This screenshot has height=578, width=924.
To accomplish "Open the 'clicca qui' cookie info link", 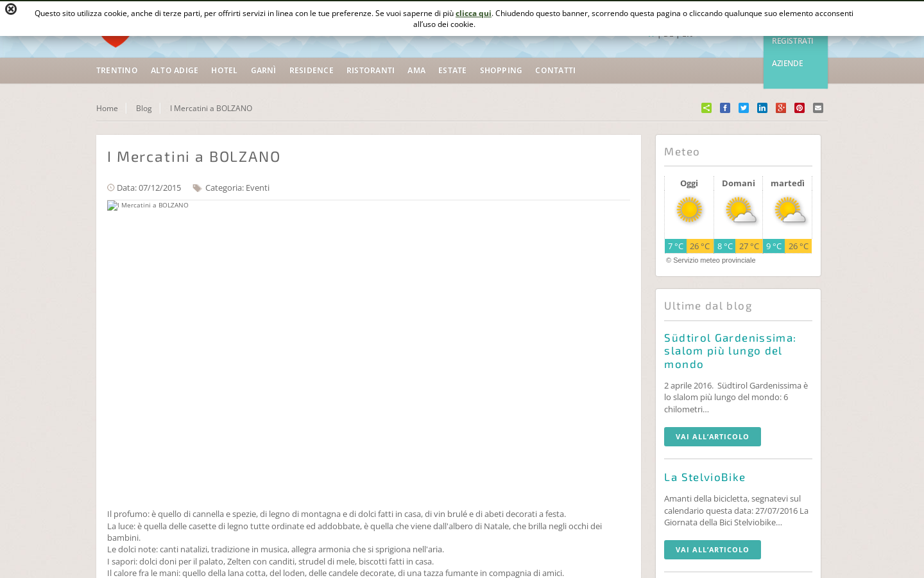I will [x=474, y=13].
